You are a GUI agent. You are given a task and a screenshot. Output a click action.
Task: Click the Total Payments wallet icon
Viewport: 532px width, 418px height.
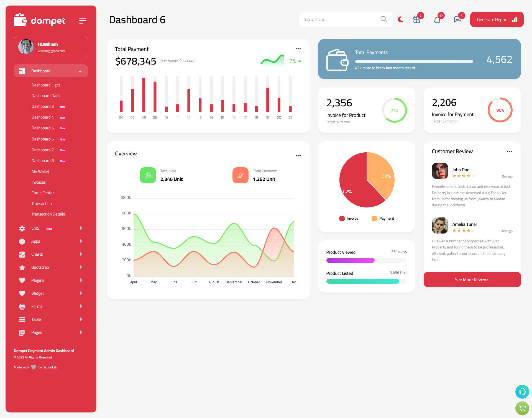(337, 59)
